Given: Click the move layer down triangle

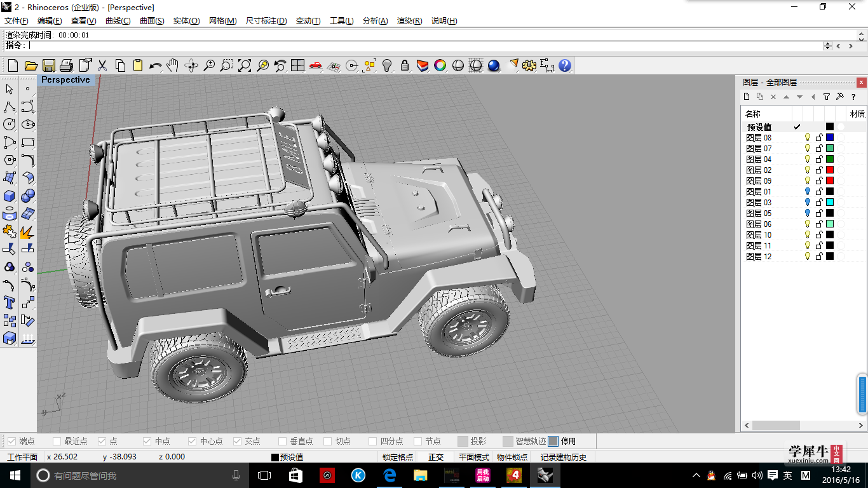Looking at the screenshot, I should (x=799, y=97).
